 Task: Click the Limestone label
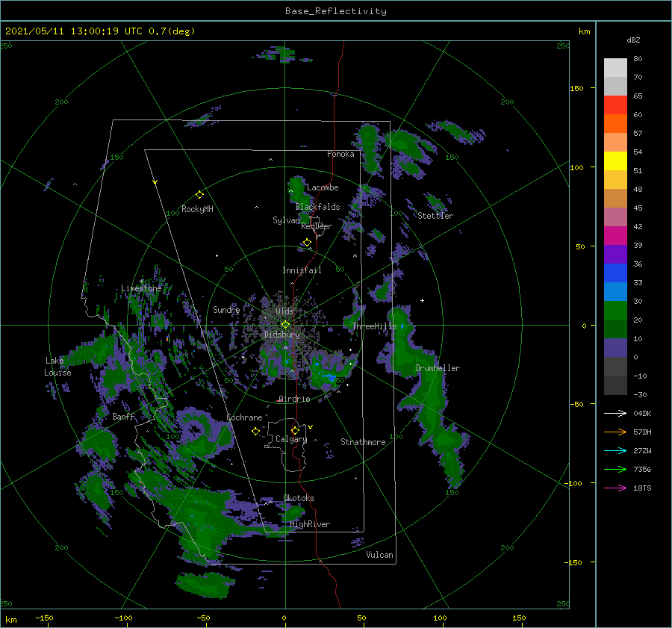coord(141,288)
